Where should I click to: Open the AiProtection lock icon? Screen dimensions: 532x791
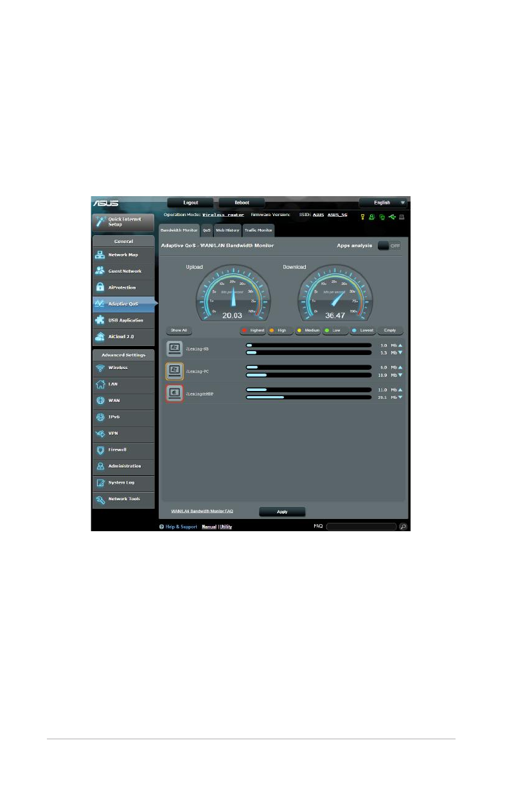[100, 287]
